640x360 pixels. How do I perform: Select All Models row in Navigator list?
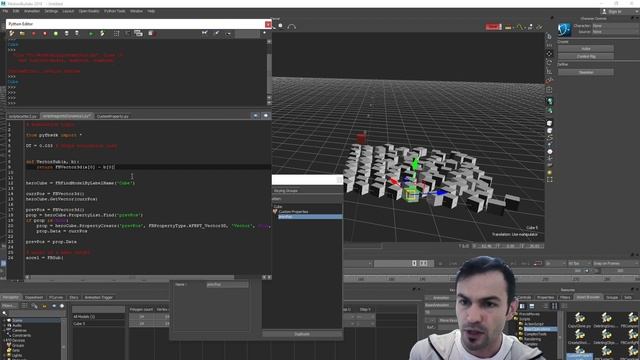coord(98,316)
